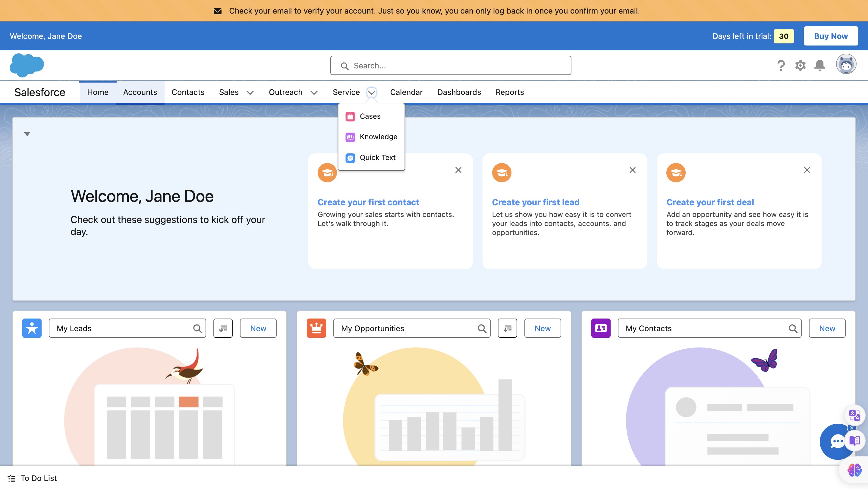Choose Quick Text in Service menu
Screen dimensions: 868x490
[x=377, y=158]
